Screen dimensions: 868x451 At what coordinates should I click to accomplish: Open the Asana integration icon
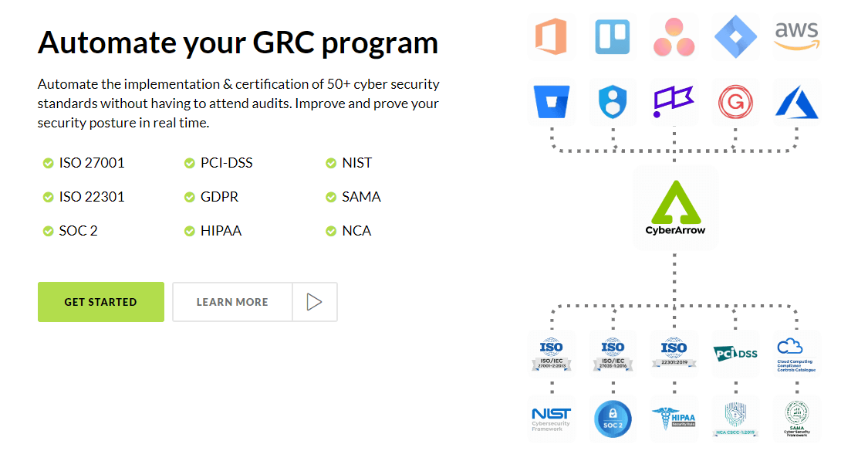[x=674, y=36]
